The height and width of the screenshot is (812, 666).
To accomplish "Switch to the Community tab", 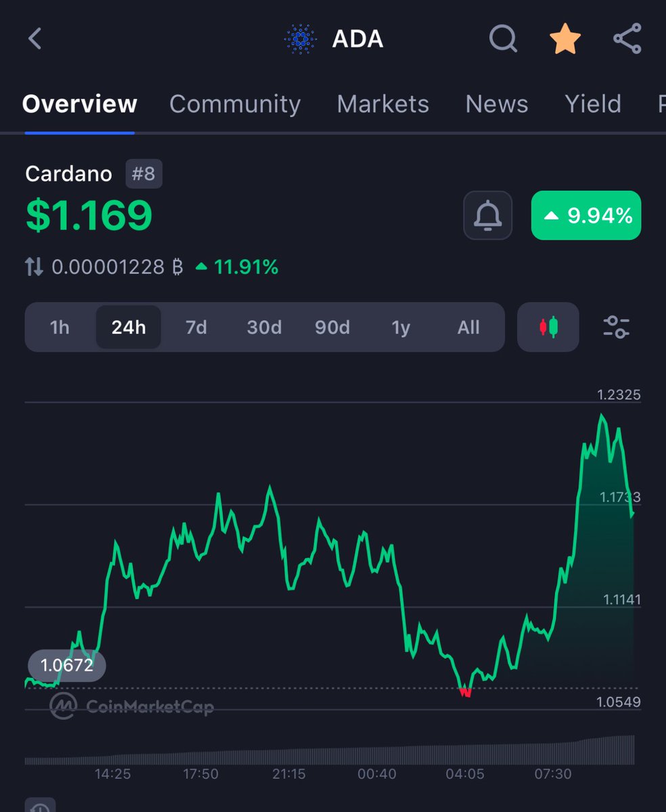I will [235, 104].
